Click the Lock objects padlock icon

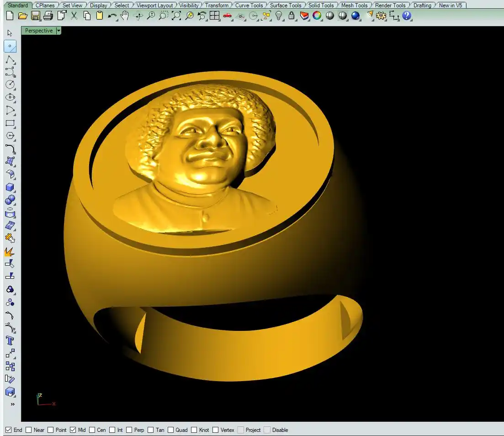click(292, 16)
